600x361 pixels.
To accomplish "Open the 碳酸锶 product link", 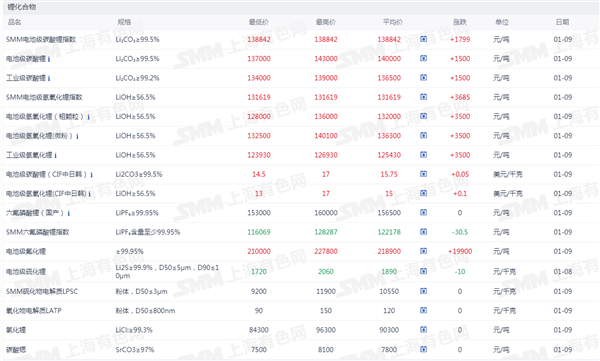I will (x=16, y=350).
